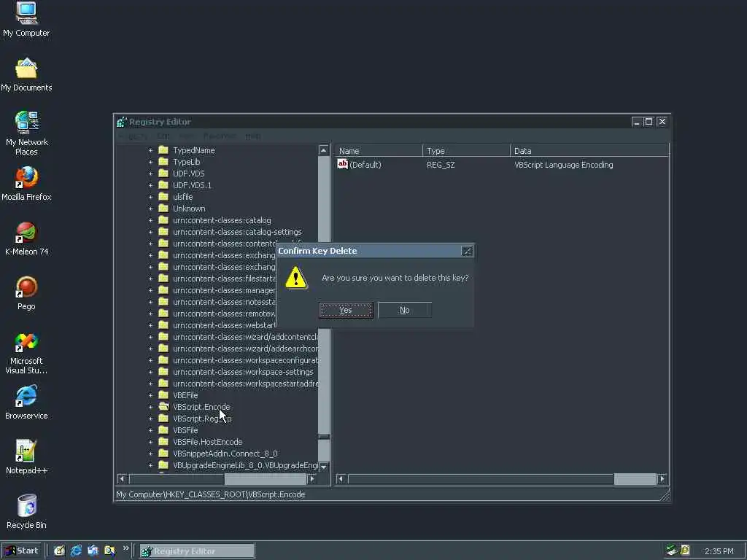Image resolution: width=747 pixels, height=560 pixels.
Task: Launch Internet Explorer from Quick Launch
Action: tap(76, 551)
